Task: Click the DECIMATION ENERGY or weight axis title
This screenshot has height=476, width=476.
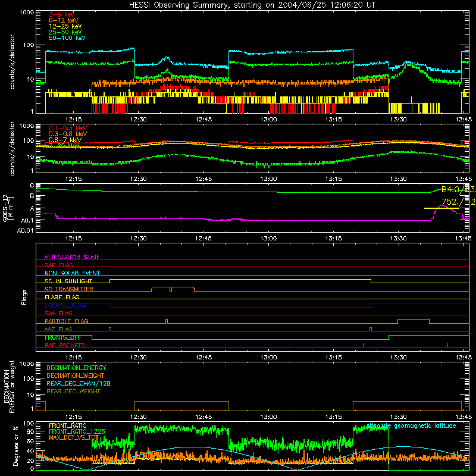Action: [9, 386]
